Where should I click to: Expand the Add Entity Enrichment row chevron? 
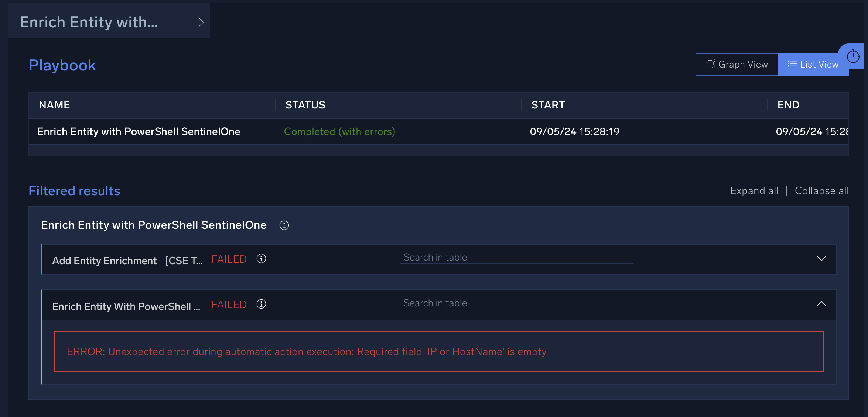(x=821, y=258)
